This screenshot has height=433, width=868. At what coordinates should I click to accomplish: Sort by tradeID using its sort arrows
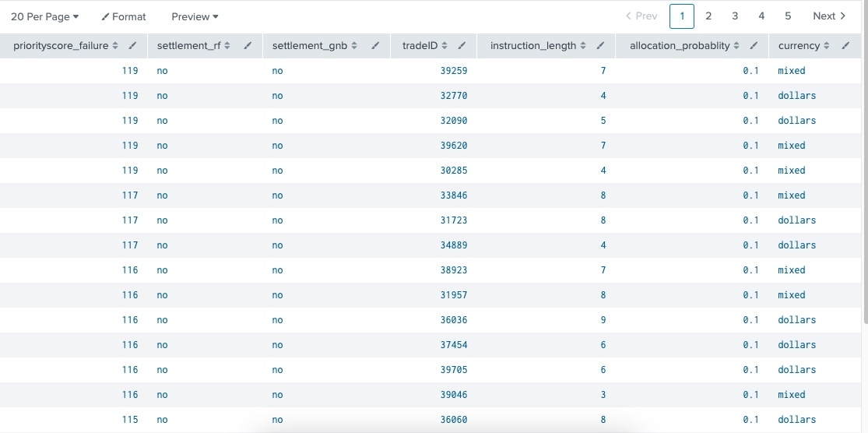(x=445, y=46)
